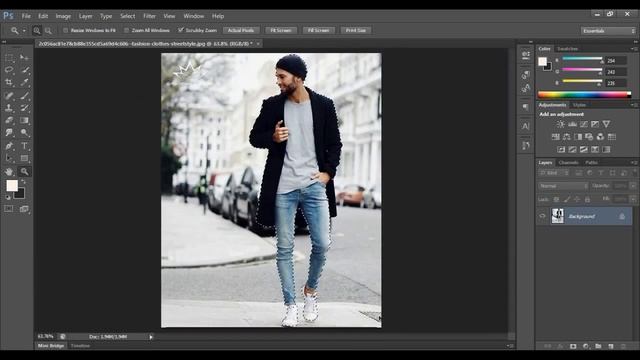Switch to the Swatches tab

pyautogui.click(x=567, y=49)
